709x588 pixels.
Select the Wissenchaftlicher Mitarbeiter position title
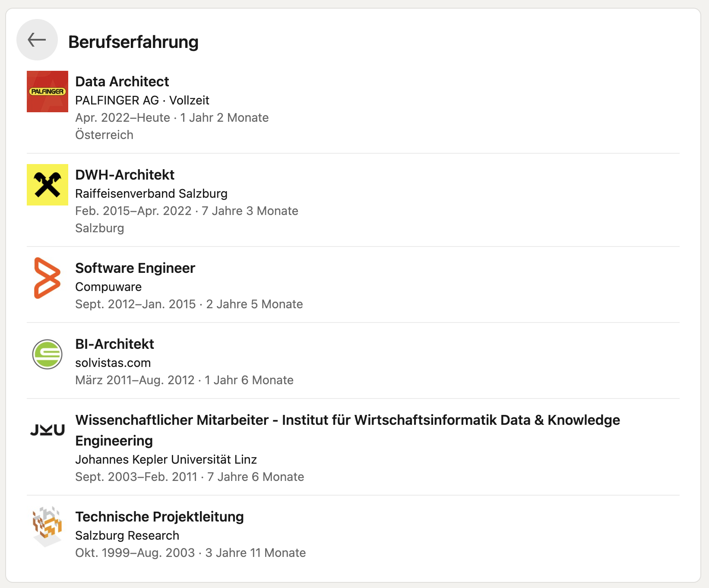pos(348,430)
